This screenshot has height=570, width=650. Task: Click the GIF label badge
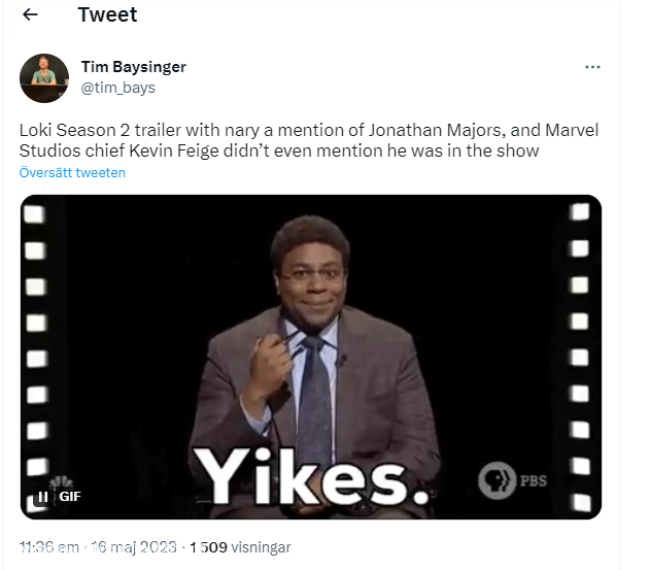click(x=70, y=496)
